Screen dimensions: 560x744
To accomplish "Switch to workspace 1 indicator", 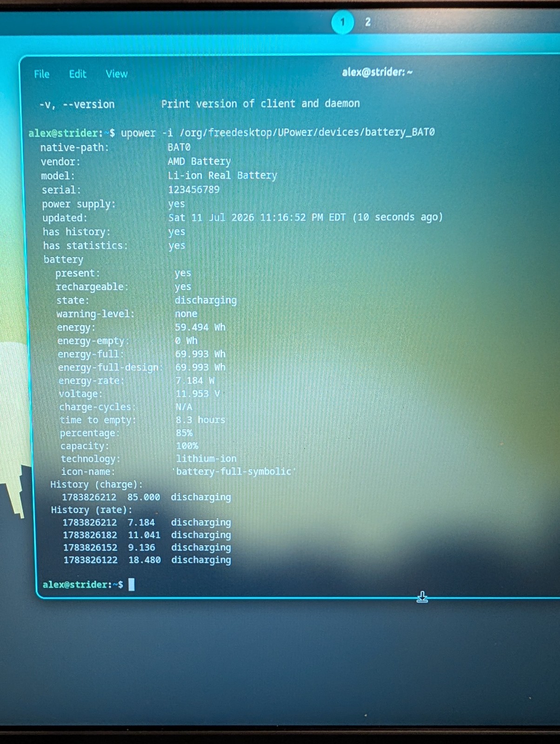I will pyautogui.click(x=343, y=22).
